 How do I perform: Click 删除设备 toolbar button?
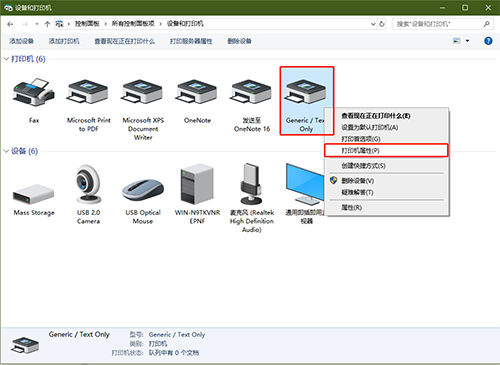tap(239, 41)
